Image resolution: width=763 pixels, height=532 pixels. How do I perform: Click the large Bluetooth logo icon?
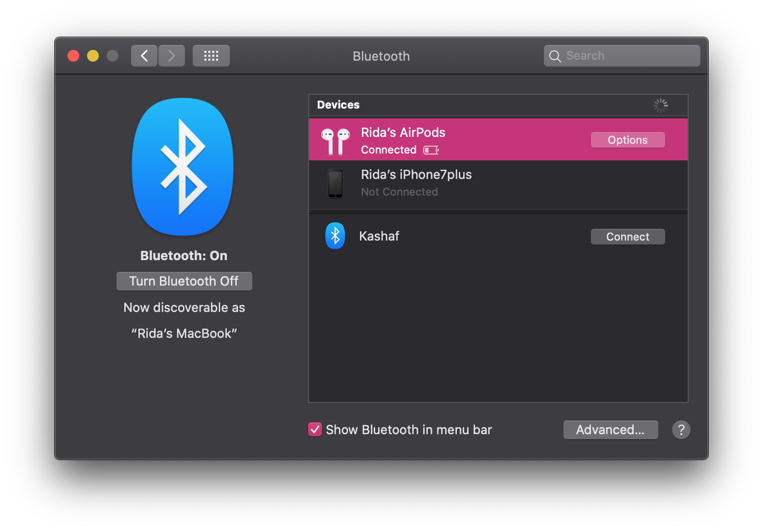tap(183, 167)
